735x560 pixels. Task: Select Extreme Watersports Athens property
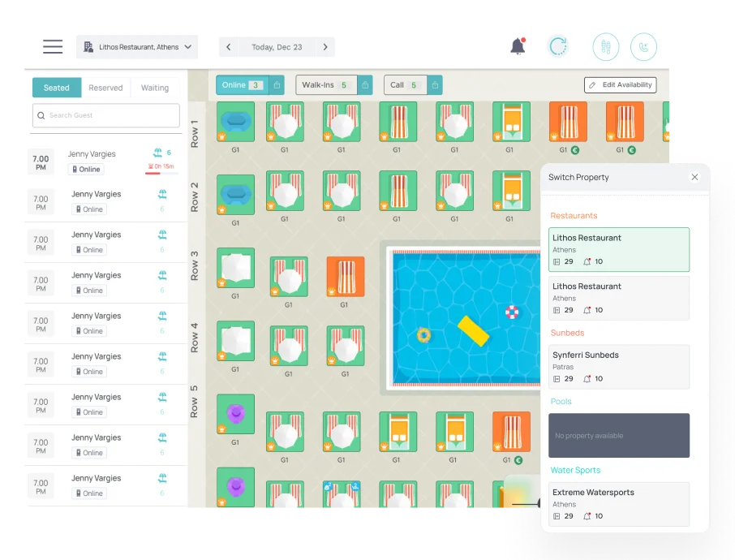point(619,504)
